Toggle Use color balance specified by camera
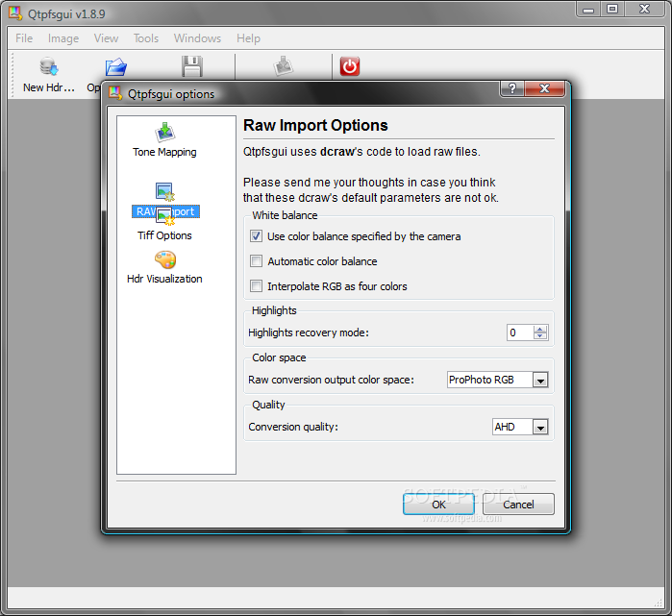Screen dimensions: 672x616 coord(257,236)
